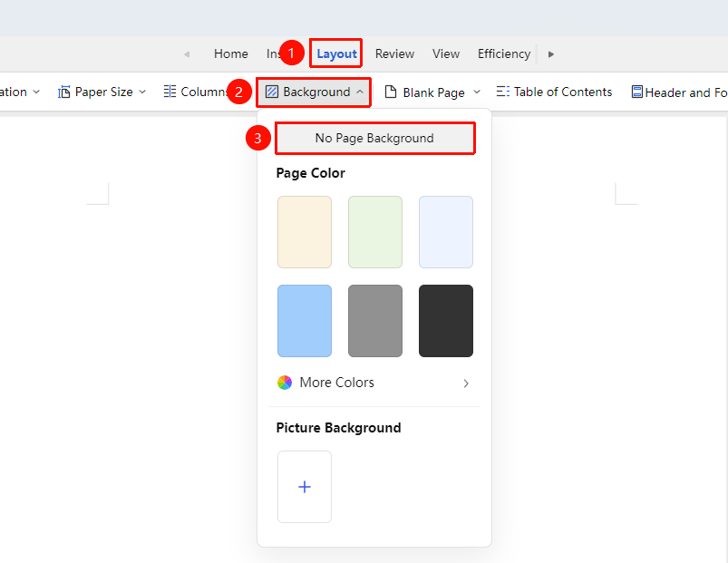Expand the Paper Size dropdown arrow
This screenshot has width=728, height=563.
click(142, 92)
